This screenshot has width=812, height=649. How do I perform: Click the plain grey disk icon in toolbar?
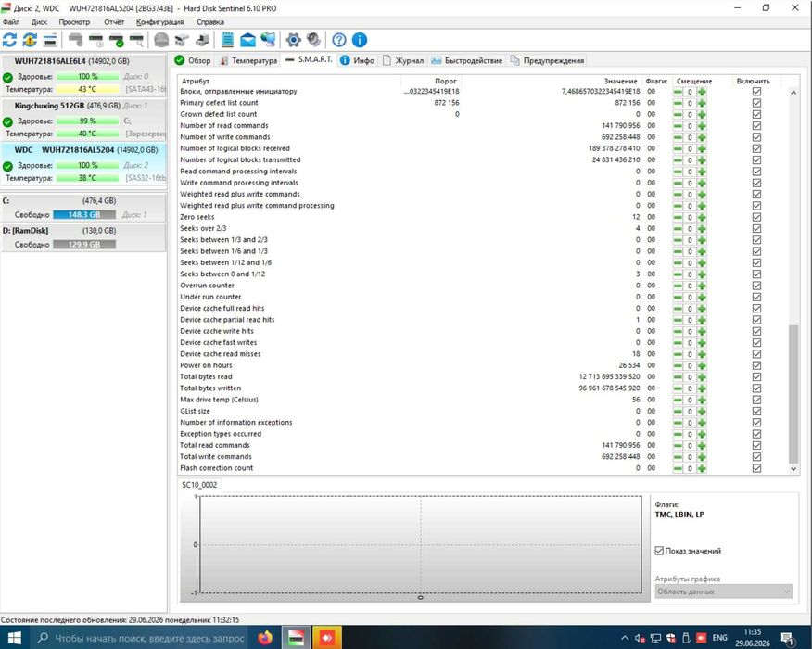76,40
